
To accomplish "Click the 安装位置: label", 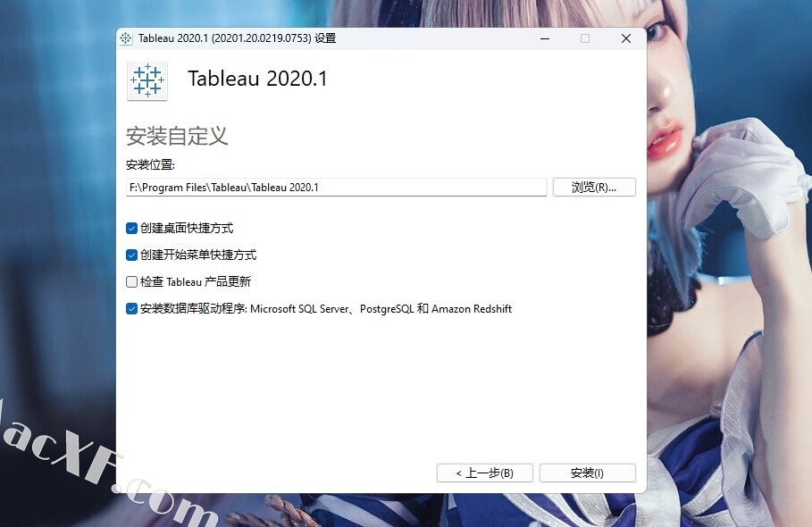I will (x=151, y=164).
